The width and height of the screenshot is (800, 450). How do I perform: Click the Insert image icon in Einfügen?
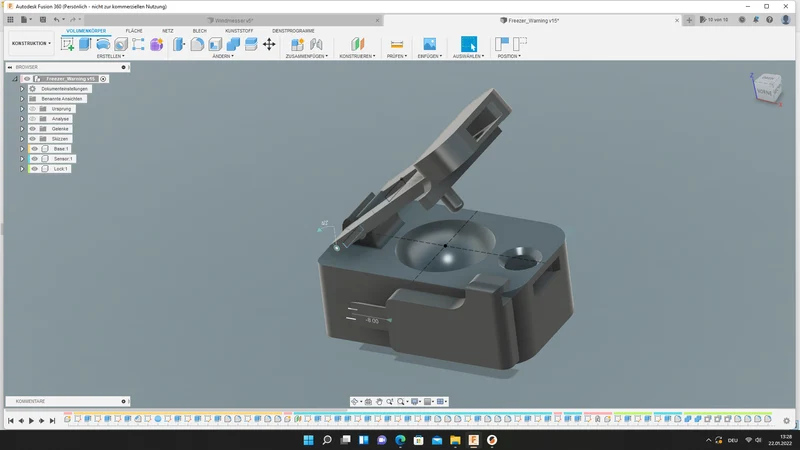[x=430, y=44]
